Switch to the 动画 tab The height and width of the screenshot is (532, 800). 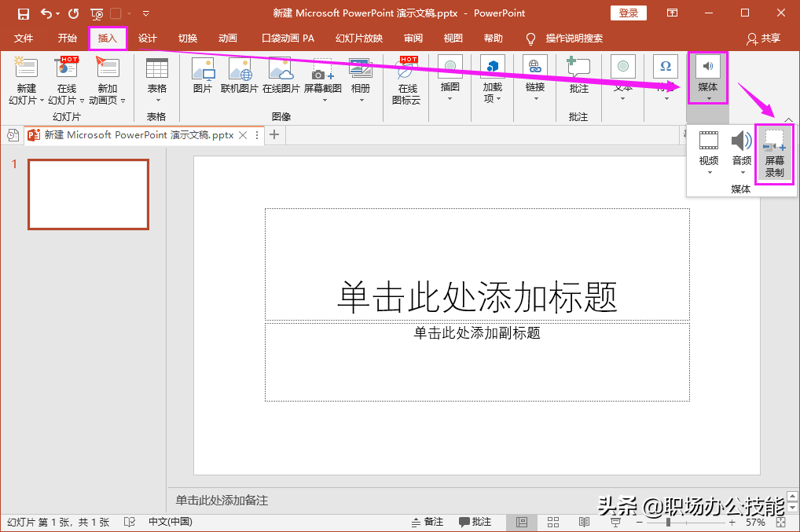(228, 39)
